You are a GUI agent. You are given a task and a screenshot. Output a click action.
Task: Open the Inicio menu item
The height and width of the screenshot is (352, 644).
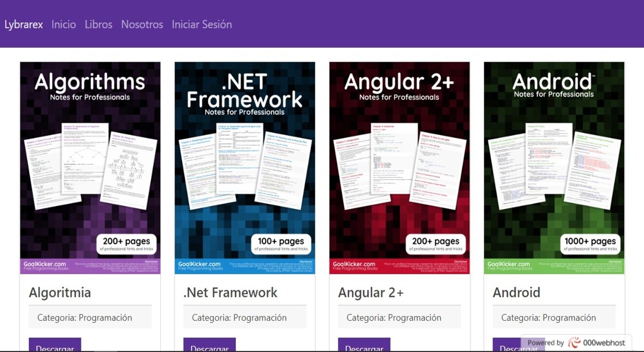tap(64, 24)
